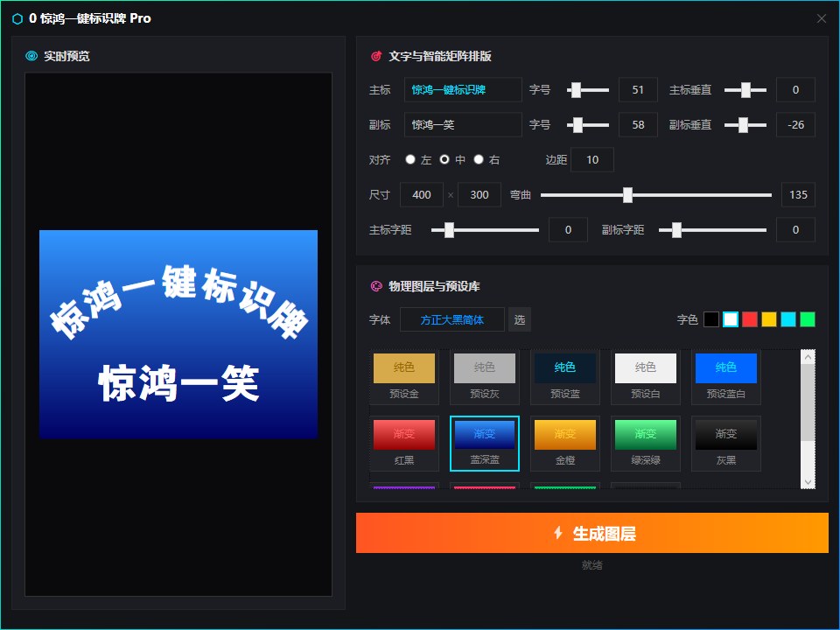Image resolution: width=840 pixels, height=630 pixels.
Task: Adjust the main title 字号 slider
Action: click(x=588, y=90)
